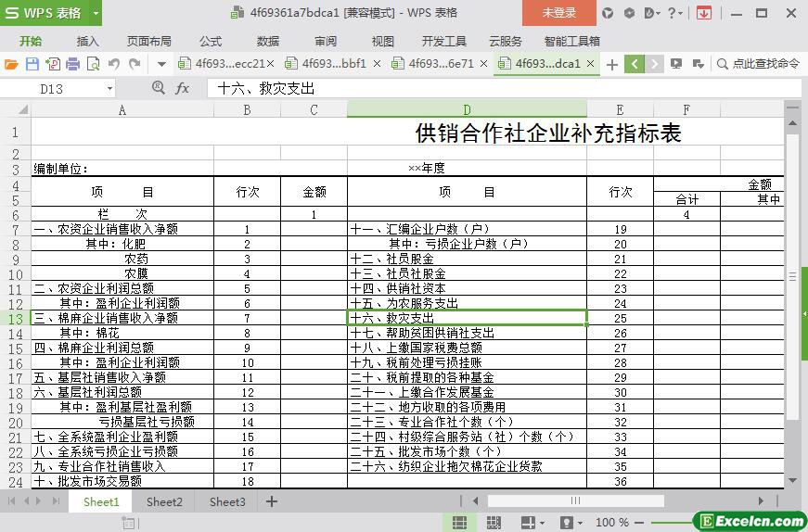This screenshot has height=532, width=808.
Task: Open the WPS 表格 application menu dropdown
Action: click(x=96, y=13)
